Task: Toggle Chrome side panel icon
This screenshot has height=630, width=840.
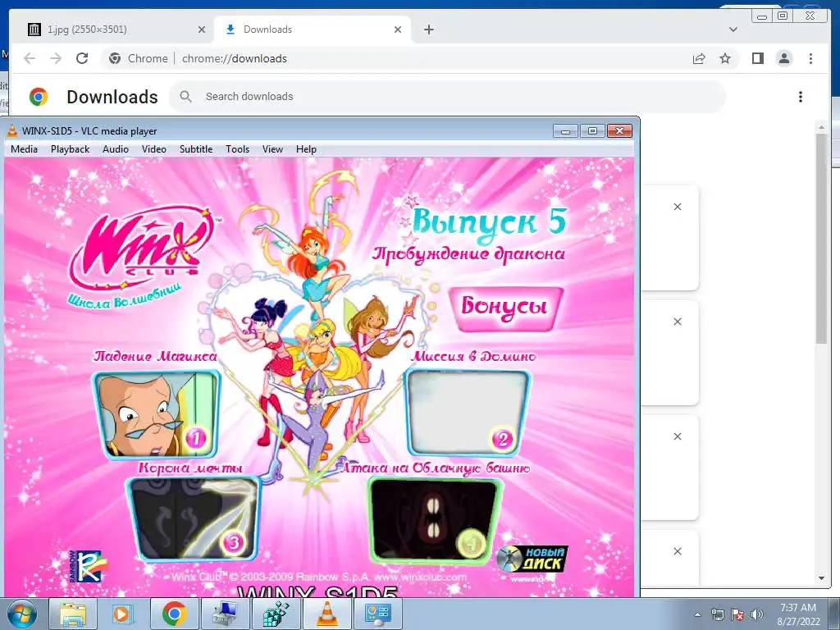Action: point(757,58)
